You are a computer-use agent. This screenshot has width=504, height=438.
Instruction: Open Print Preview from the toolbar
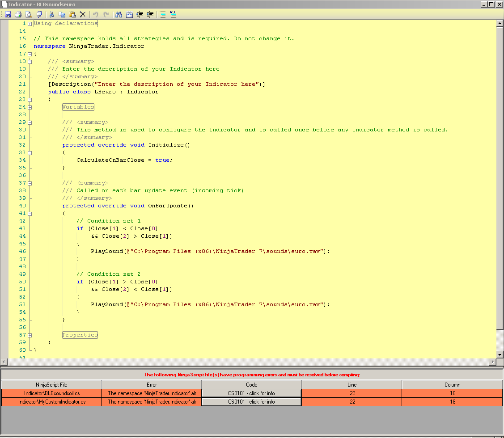click(x=29, y=14)
